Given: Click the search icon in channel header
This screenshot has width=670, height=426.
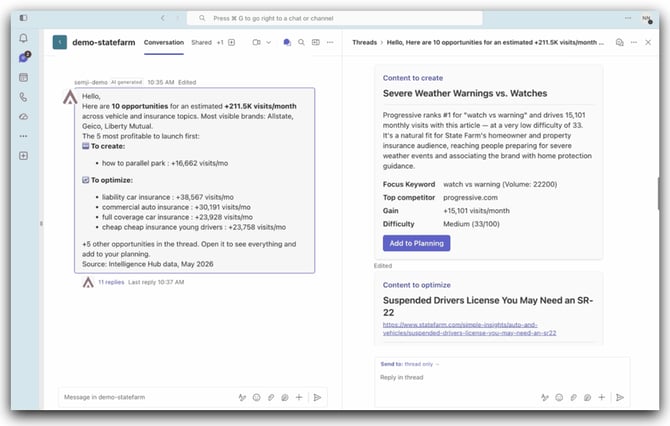Looking at the screenshot, I should (x=301, y=42).
